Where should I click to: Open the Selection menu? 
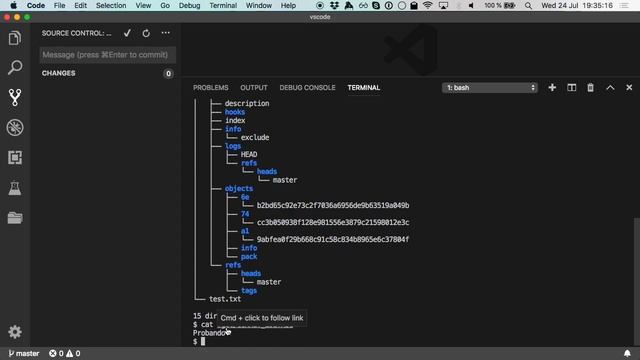[111, 5]
